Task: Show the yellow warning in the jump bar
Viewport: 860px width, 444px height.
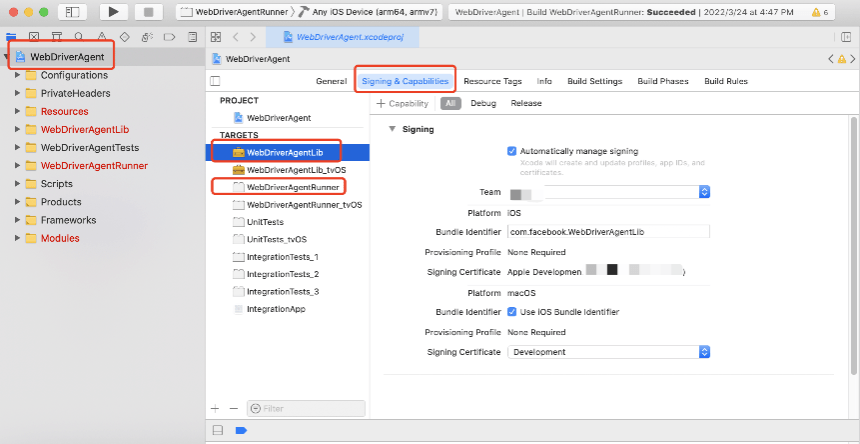Action: click(x=841, y=59)
